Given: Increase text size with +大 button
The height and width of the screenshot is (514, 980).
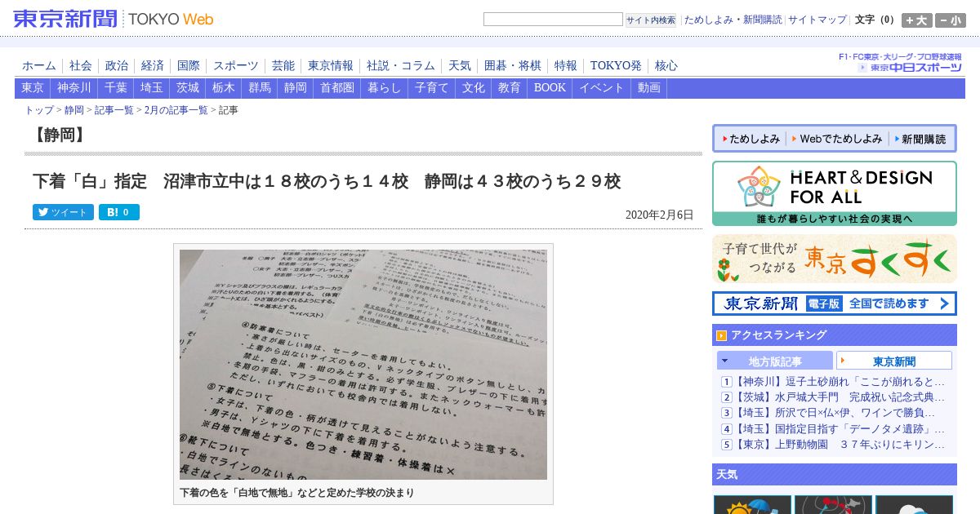Looking at the screenshot, I should click(x=916, y=20).
